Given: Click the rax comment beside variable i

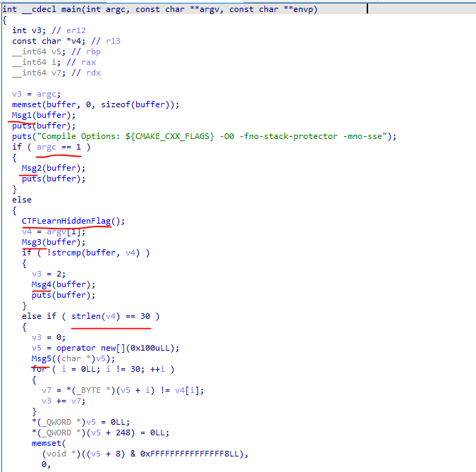Looking at the screenshot, I should click(89, 62).
